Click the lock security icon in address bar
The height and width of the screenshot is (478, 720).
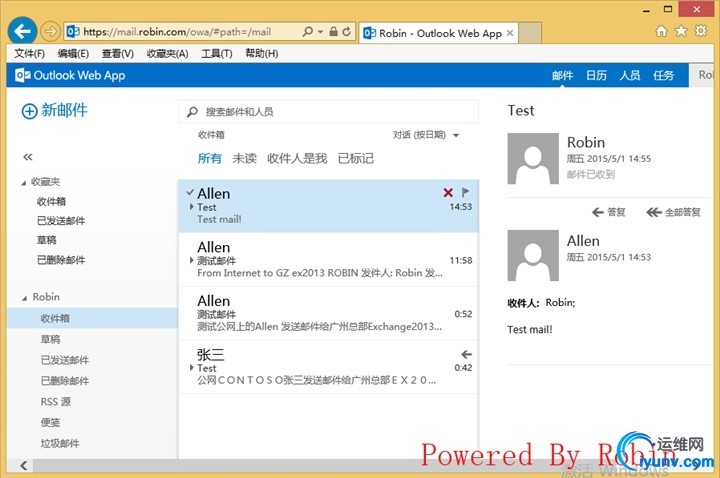coord(334,31)
